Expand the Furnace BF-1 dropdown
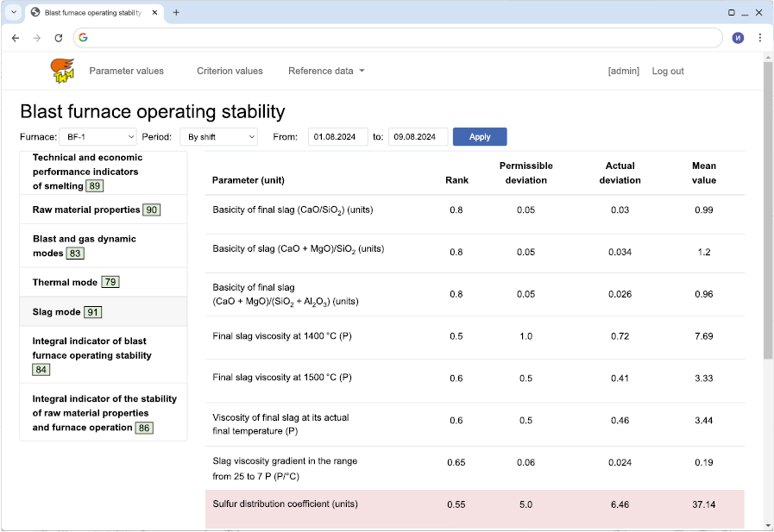The width and height of the screenshot is (774, 532). tap(98, 137)
